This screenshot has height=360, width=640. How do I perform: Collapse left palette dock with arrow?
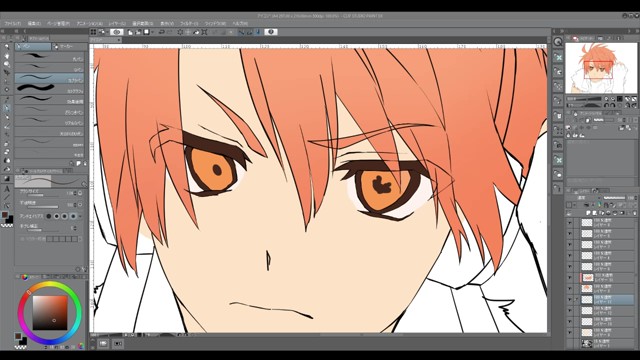(25, 31)
